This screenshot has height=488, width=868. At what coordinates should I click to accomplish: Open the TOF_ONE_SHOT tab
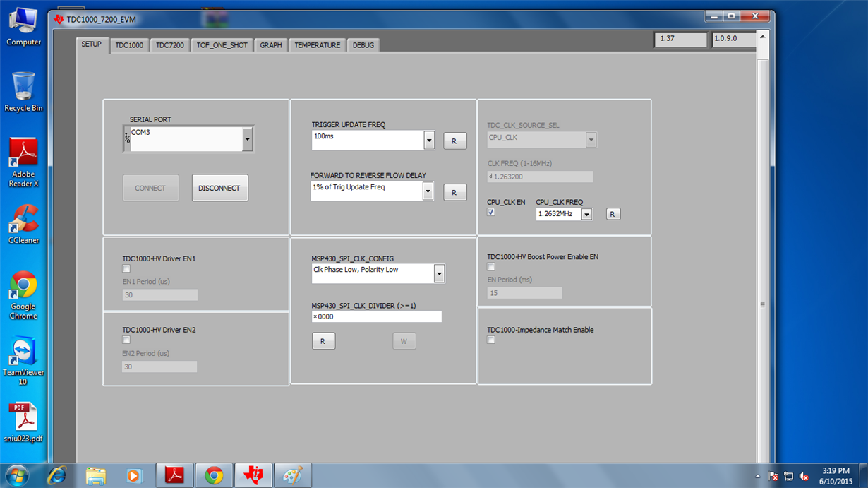[222, 45]
